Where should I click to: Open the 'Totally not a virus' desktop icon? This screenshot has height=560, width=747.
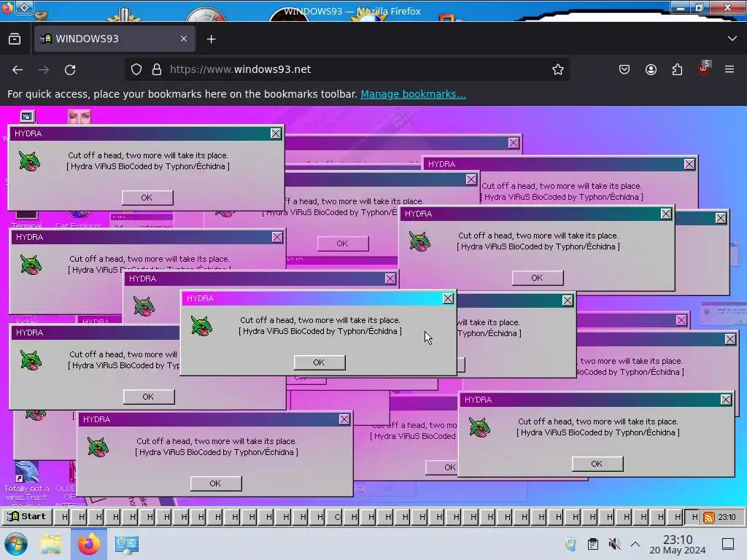27,481
